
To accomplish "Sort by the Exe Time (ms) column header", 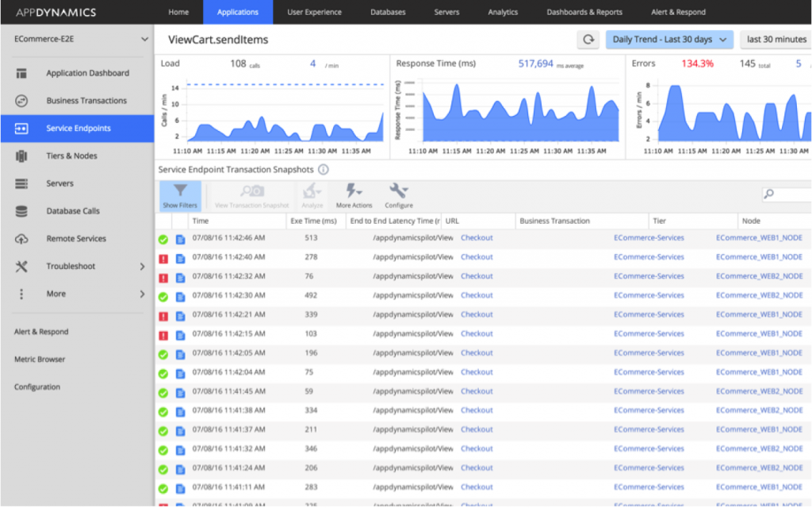I will 316,221.
